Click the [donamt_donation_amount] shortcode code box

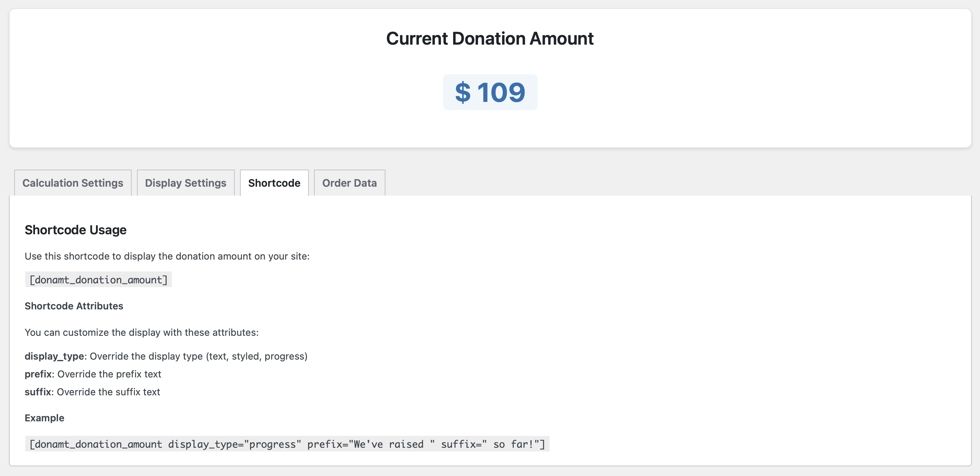coord(99,280)
